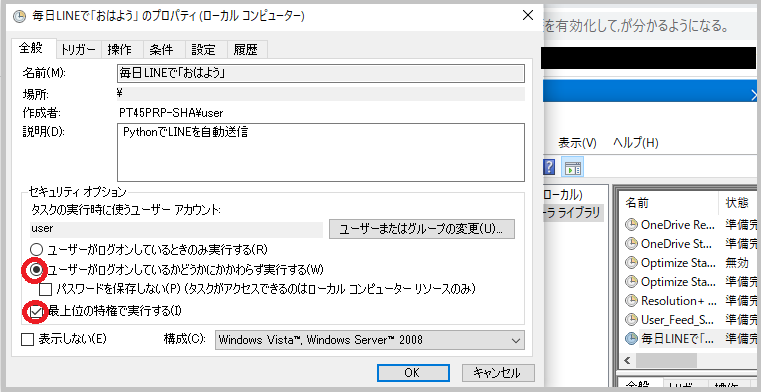Image resolution: width=761 pixels, height=392 pixels.
Task: Click ユーザーまたはグループの変更 button
Action: (422, 229)
